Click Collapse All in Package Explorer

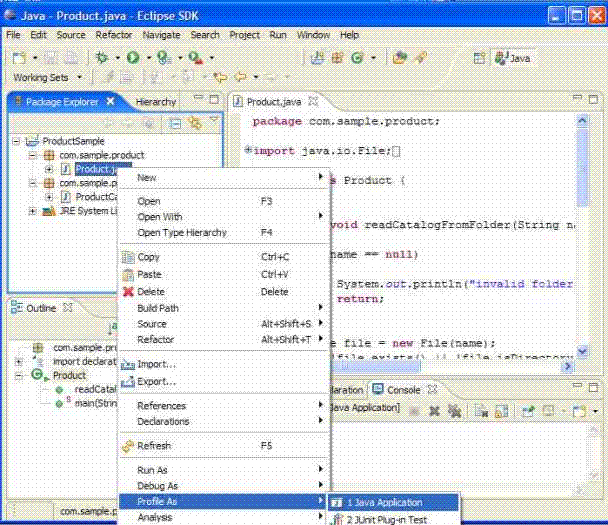(x=174, y=123)
